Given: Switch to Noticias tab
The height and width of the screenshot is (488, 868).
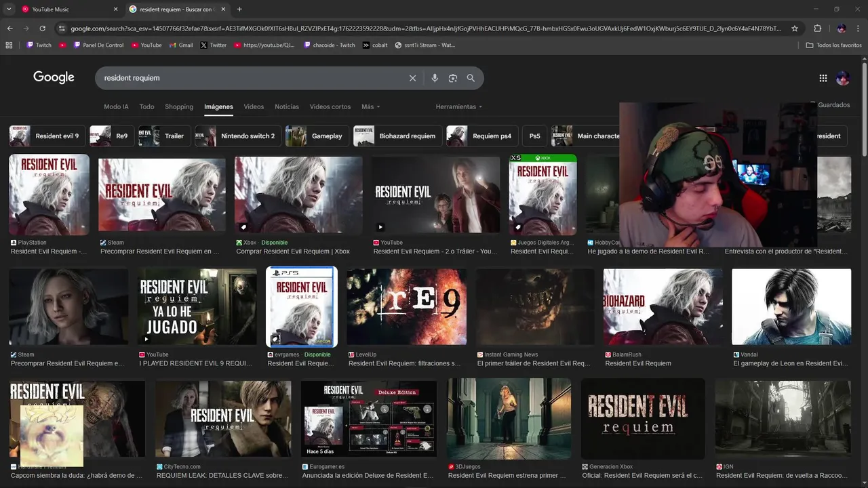Looking at the screenshot, I should [287, 106].
